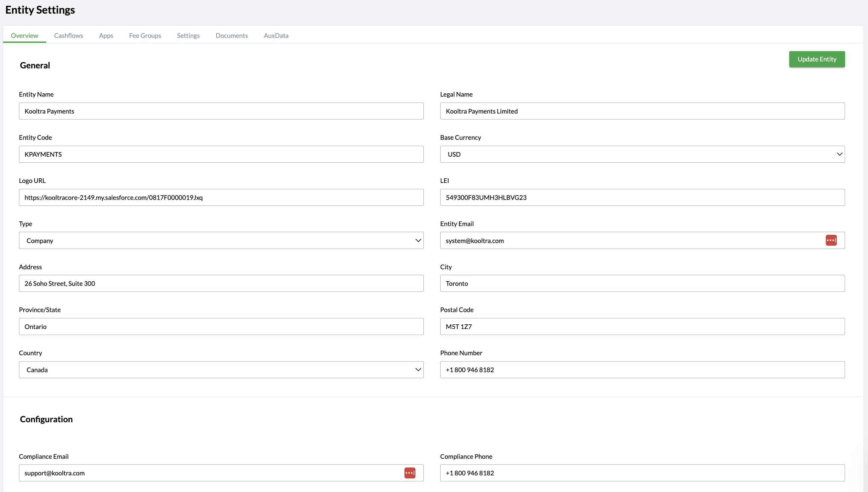Click the LEI input field

click(642, 197)
